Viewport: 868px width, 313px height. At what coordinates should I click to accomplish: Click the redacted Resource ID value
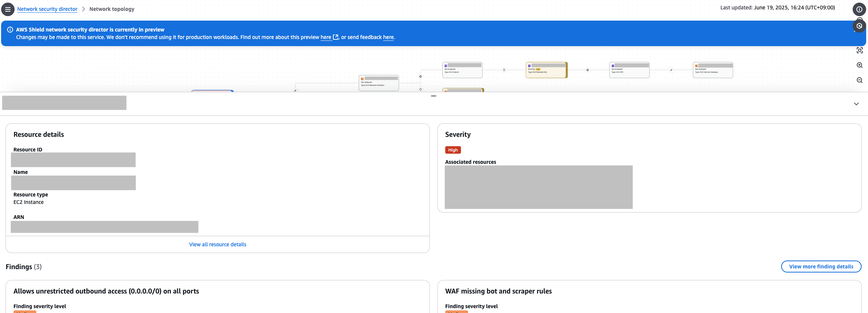73,160
